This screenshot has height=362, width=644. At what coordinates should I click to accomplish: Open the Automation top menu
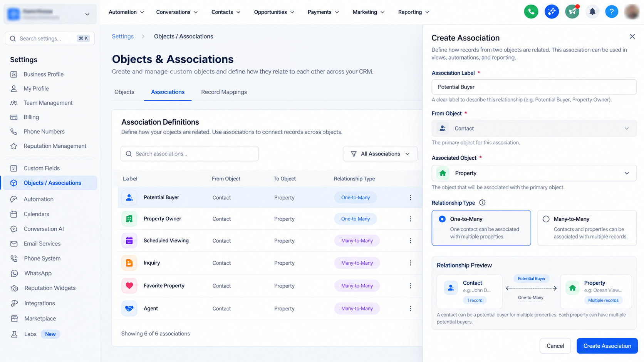[126, 12]
